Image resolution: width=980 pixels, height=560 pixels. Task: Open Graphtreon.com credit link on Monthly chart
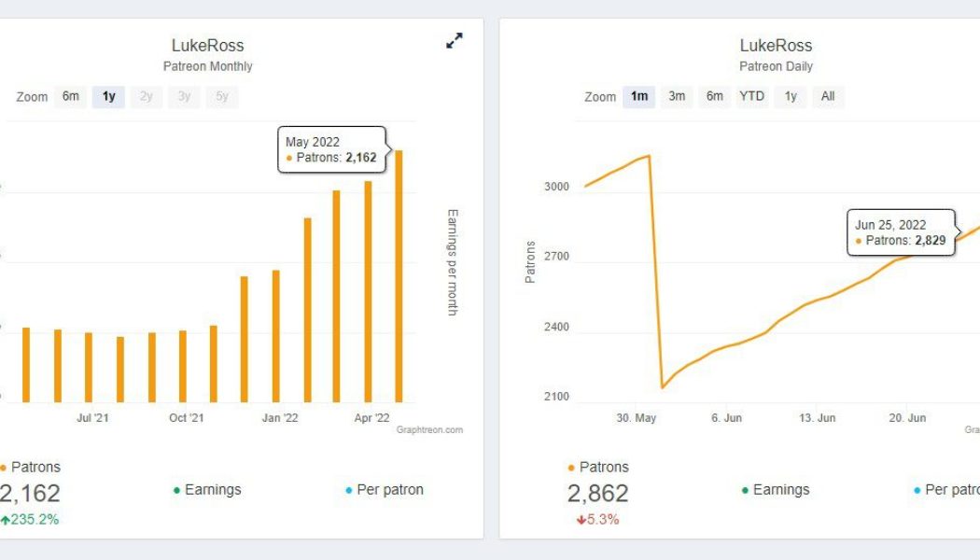pyautogui.click(x=429, y=430)
